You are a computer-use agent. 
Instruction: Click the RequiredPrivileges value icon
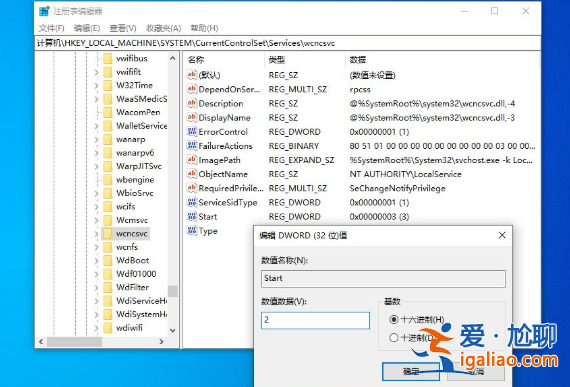click(192, 188)
